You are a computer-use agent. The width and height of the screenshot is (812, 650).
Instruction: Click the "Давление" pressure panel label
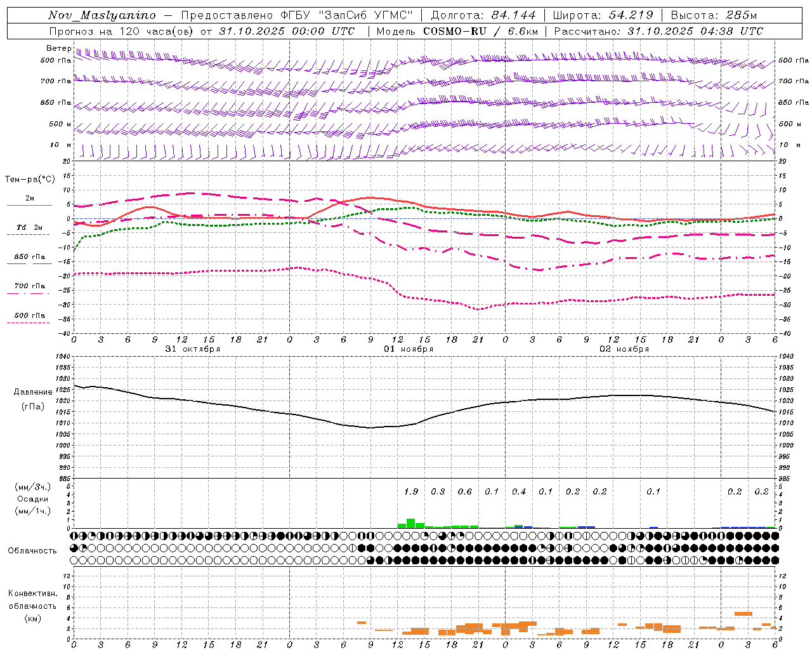coord(33,392)
